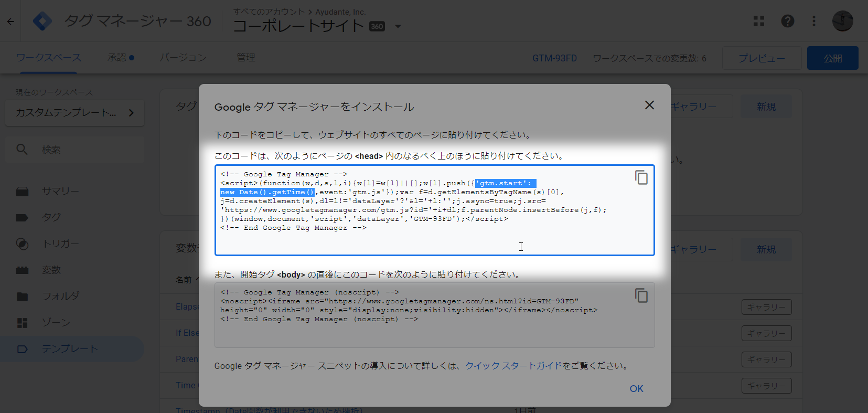Click the サマリー briefcase icon
Viewport: 868px width, 413px height.
pyautogui.click(x=22, y=191)
